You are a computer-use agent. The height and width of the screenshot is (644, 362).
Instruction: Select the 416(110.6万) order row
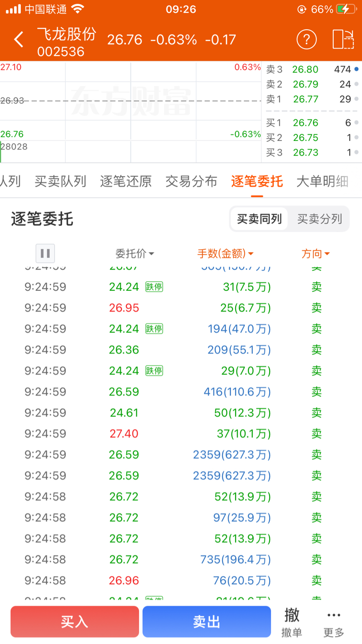[181, 392]
